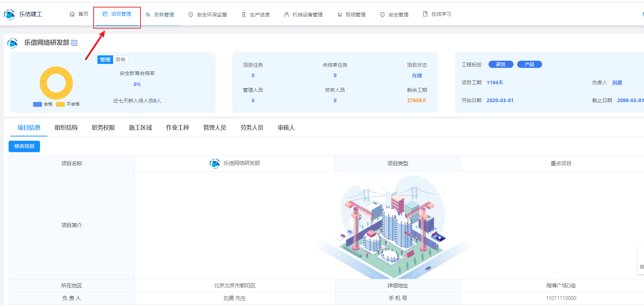
Task: Click the 机械设备管理 icon
Action: pos(287,15)
